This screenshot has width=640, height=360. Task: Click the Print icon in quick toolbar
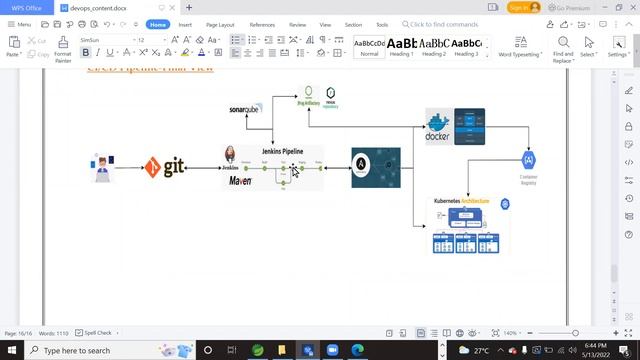pos(82,24)
